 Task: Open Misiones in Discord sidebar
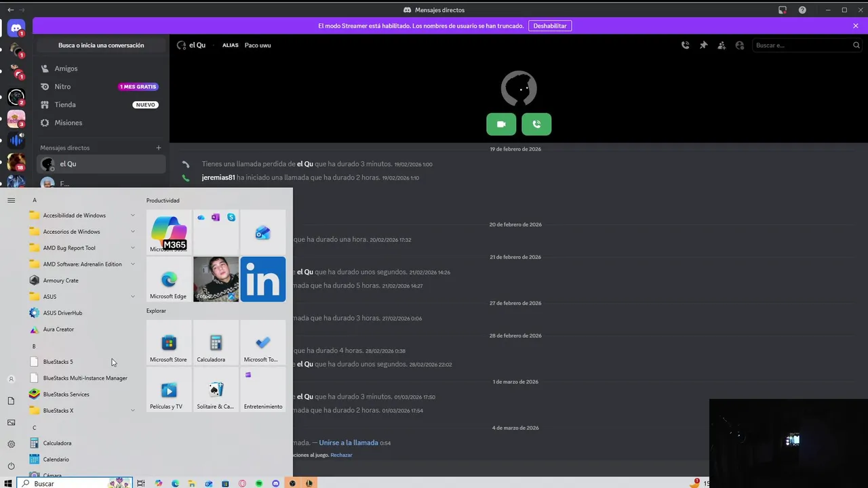[100, 123]
